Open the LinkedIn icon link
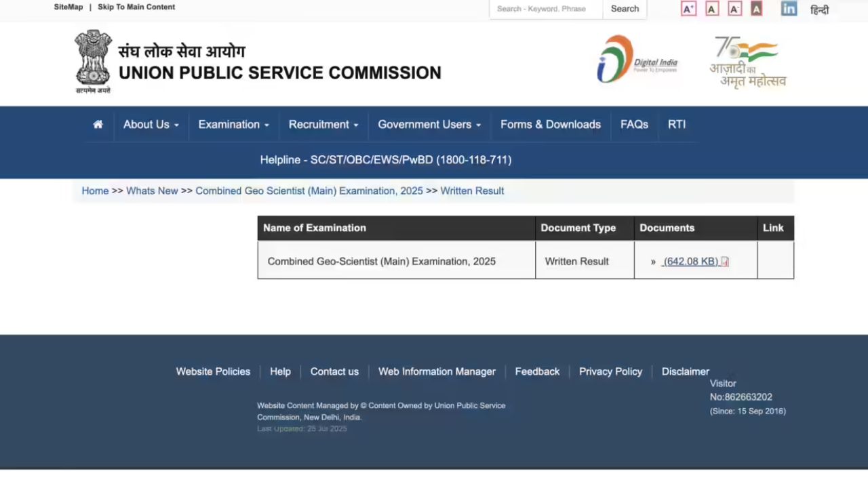The width and height of the screenshot is (868, 488). tap(789, 9)
